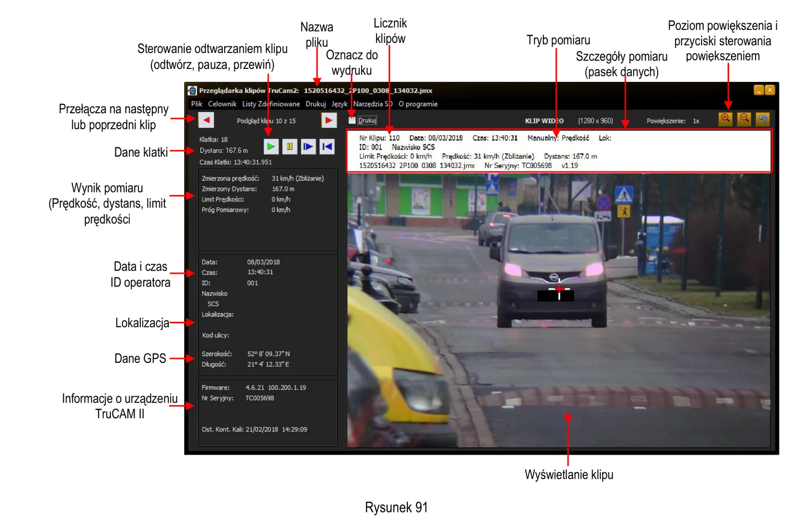Click the 'Lokalizacja:' field label
The width and height of the screenshot is (799, 532).
[218, 314]
